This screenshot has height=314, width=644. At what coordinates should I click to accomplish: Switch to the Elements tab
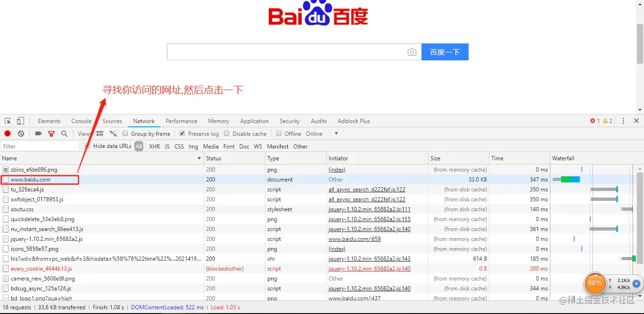pos(49,121)
